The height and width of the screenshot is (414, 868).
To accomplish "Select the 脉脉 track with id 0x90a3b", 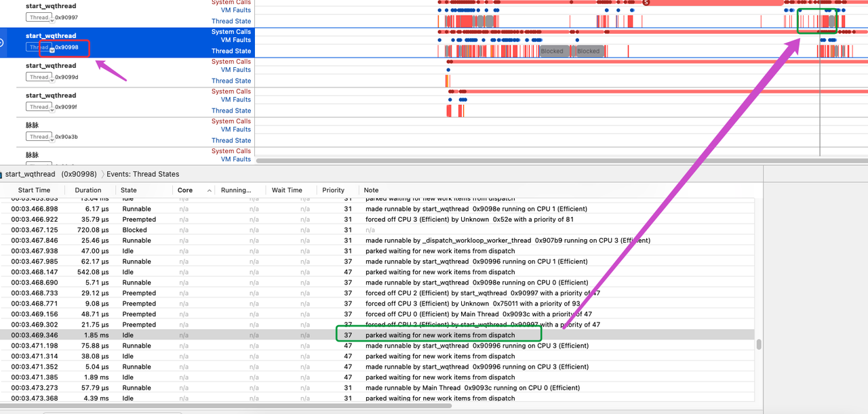I will coord(33,125).
